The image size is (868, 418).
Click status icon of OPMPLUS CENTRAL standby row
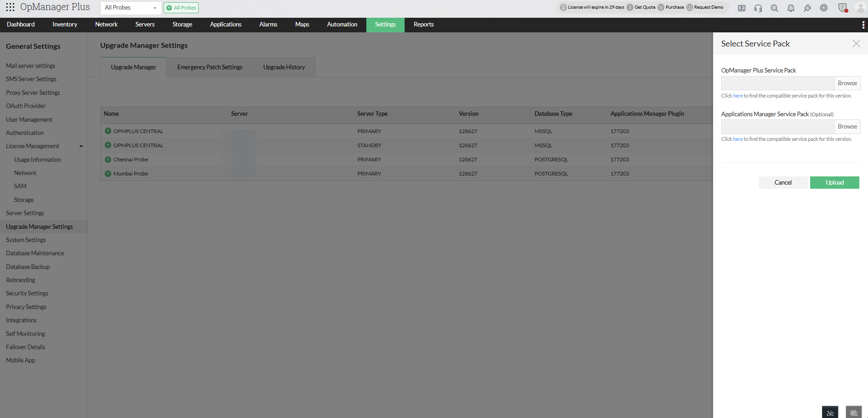[x=108, y=145]
